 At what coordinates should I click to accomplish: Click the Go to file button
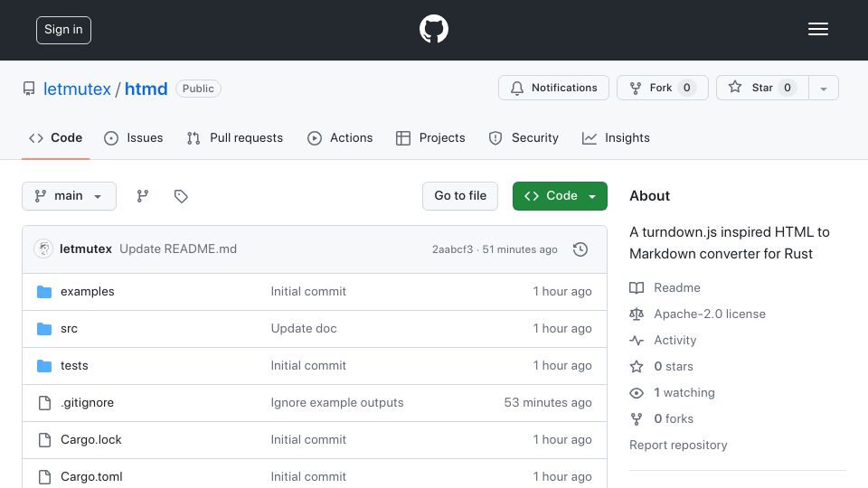click(x=460, y=196)
